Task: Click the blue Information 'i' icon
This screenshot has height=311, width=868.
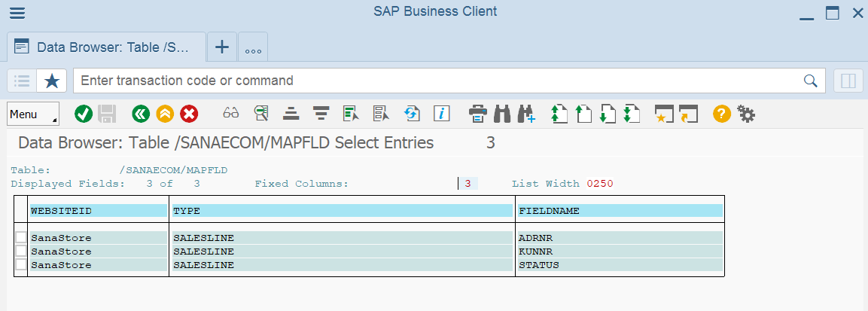Action: [441, 114]
